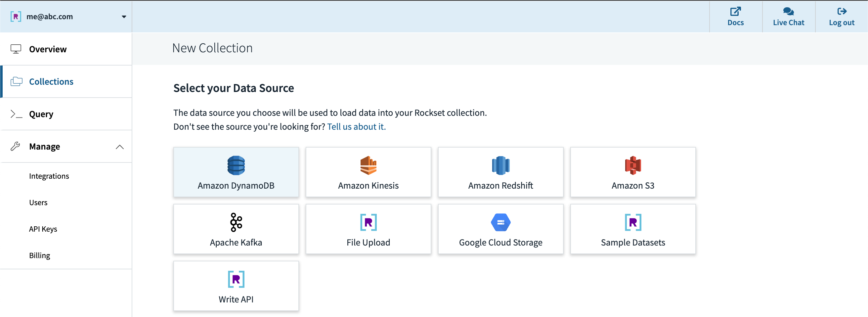The image size is (868, 317).
Task: Open Billing under Manage
Action: 39,256
